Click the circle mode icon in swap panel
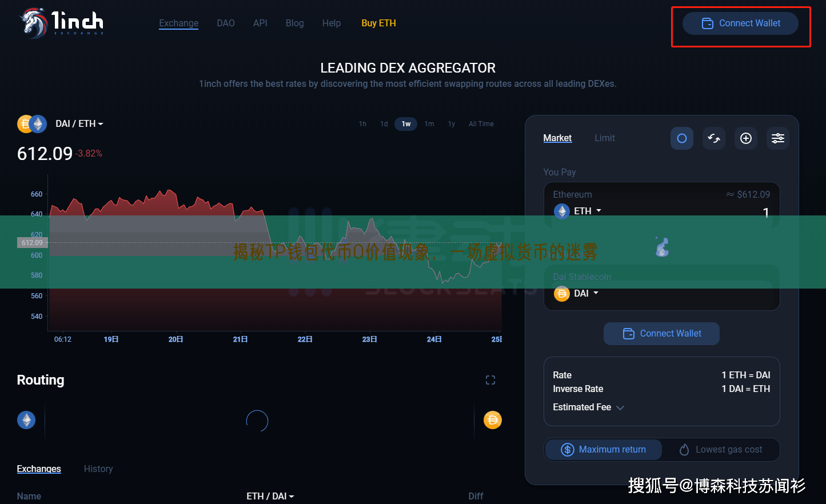 pyautogui.click(x=682, y=138)
